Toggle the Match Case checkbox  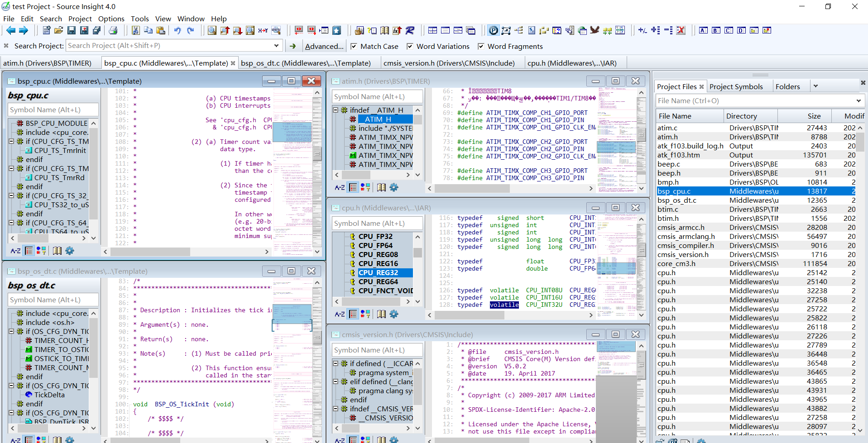click(x=354, y=46)
